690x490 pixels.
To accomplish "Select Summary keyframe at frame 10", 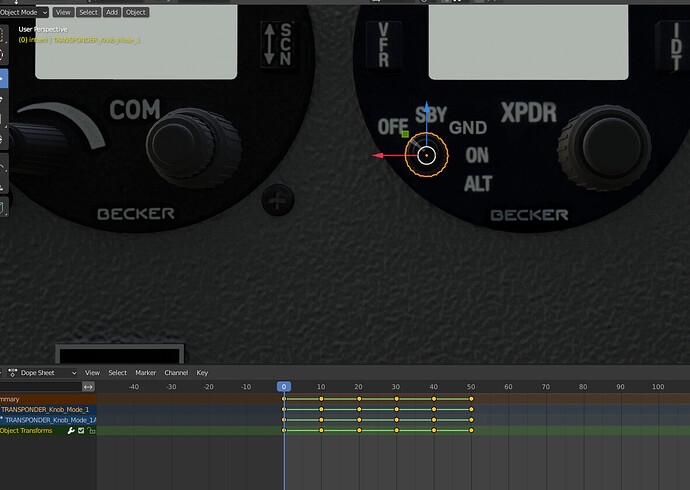I will tap(321, 399).
